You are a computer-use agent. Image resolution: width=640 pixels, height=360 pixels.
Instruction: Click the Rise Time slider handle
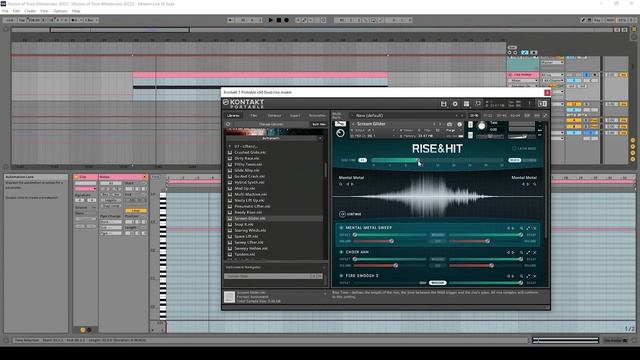point(417,160)
